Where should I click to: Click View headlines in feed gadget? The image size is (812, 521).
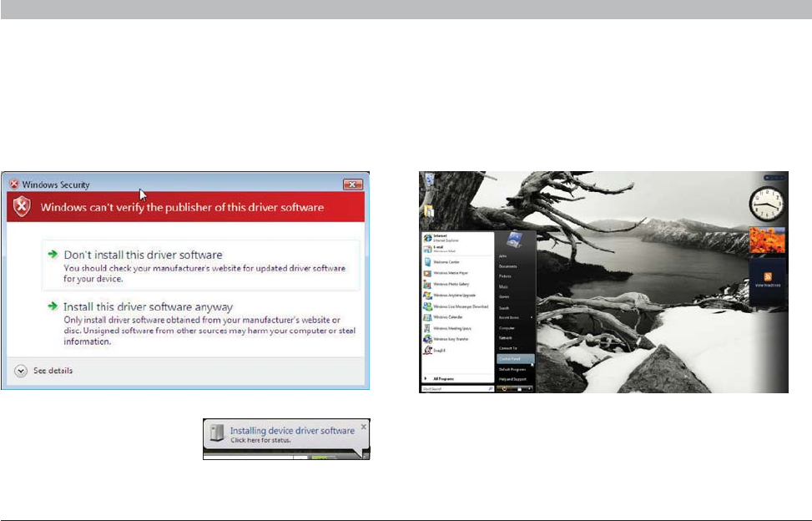768,286
